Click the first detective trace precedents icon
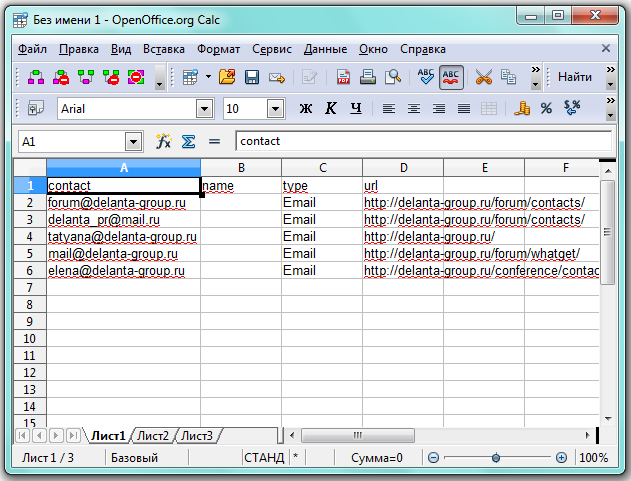Viewport: 631px width, 481px height. point(36,77)
